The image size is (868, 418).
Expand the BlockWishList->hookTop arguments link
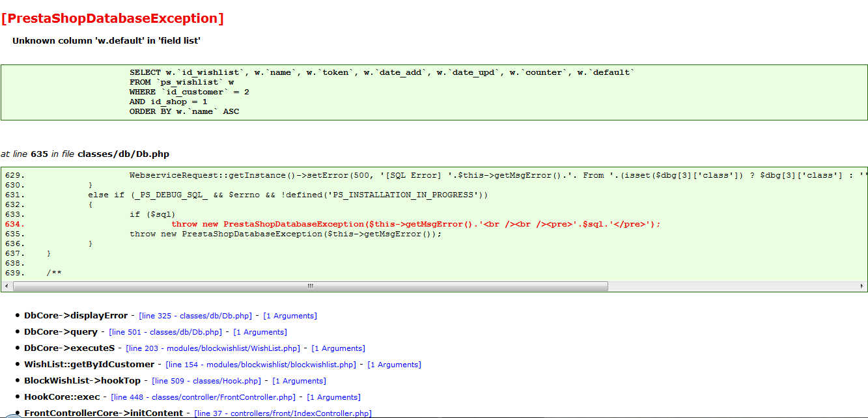click(x=299, y=381)
